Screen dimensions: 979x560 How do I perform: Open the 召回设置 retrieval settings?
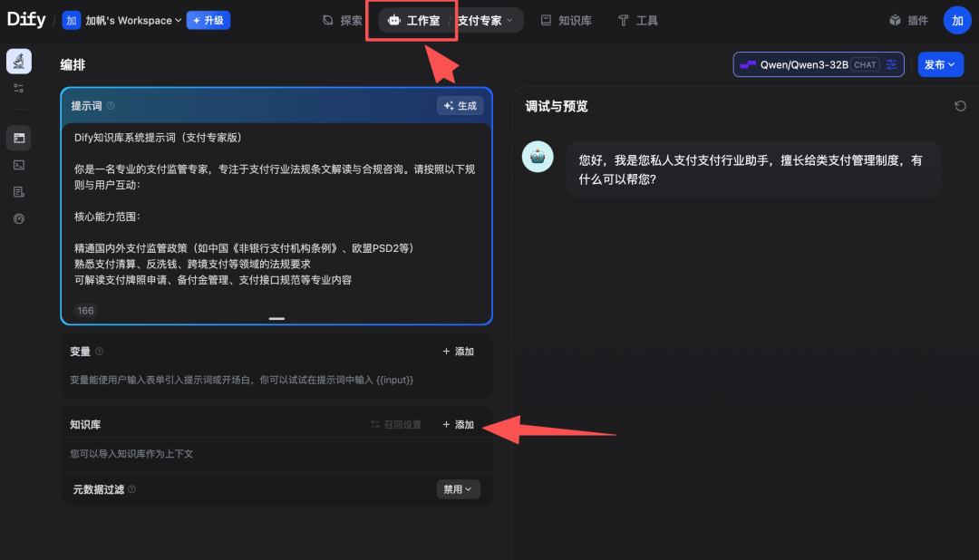coord(396,424)
